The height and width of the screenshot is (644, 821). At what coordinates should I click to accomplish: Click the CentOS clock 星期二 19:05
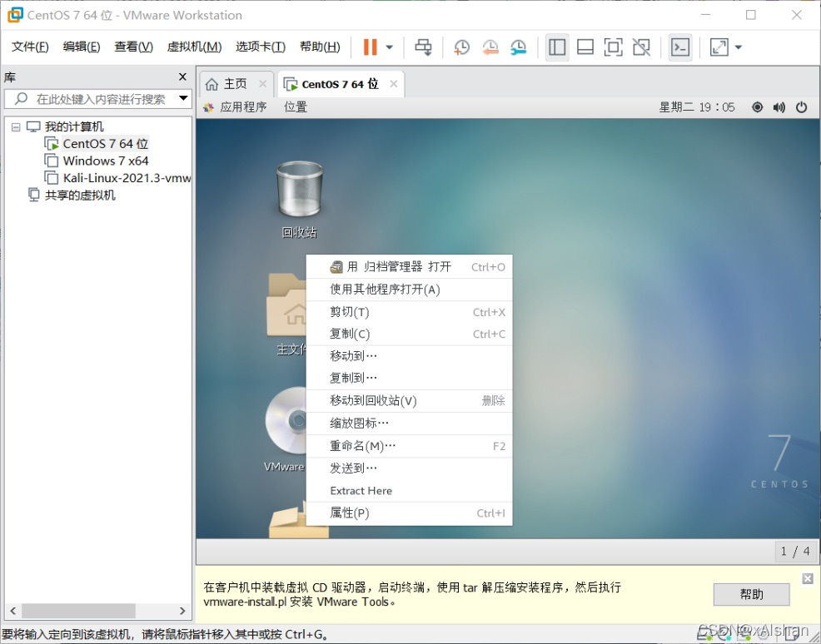click(x=696, y=107)
